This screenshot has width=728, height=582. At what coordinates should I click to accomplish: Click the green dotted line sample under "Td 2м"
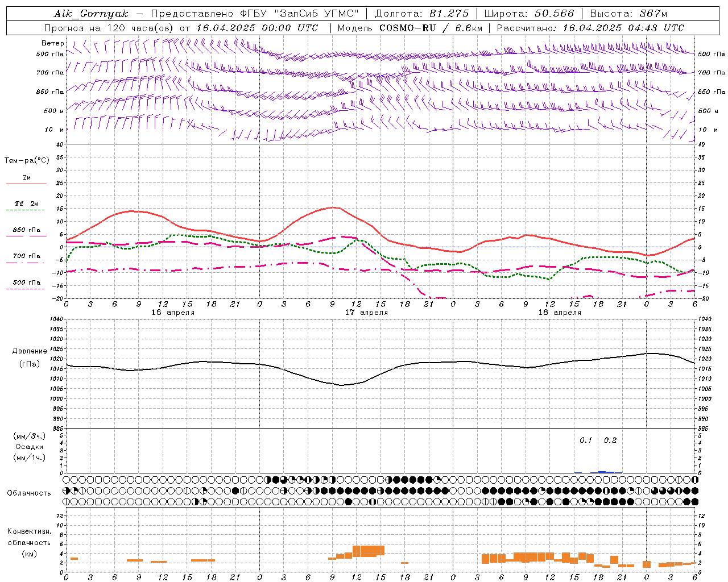26,210
